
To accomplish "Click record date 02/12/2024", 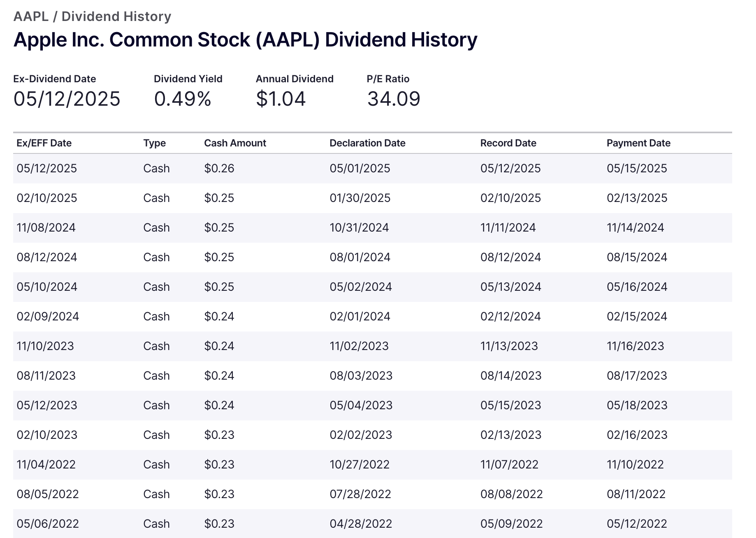I will coord(510,316).
